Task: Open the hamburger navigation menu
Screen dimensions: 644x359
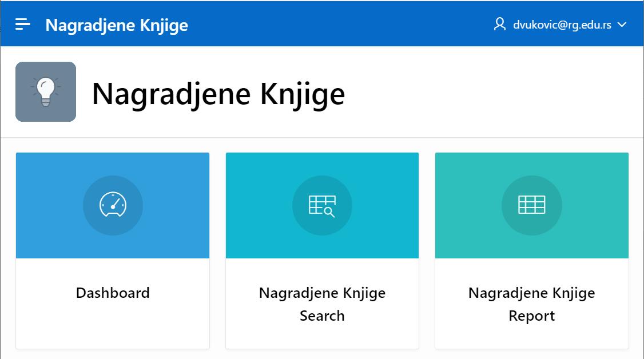Action: [x=23, y=24]
